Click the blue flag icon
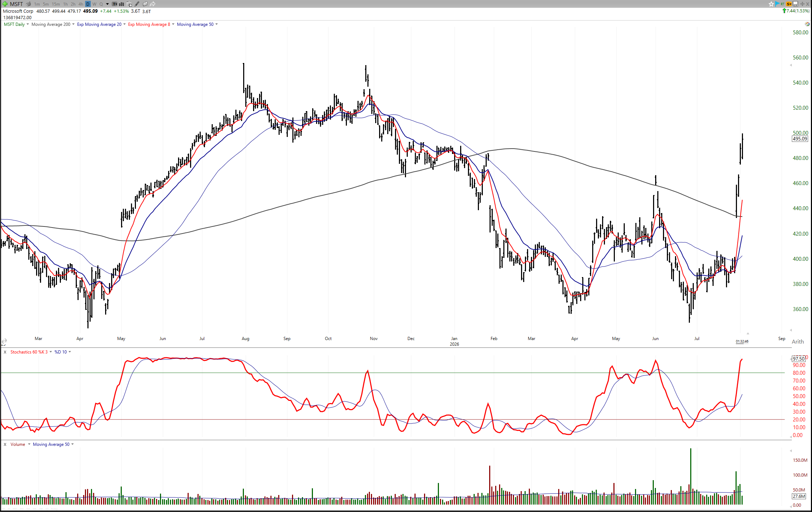812x512 pixels. click(x=777, y=4)
